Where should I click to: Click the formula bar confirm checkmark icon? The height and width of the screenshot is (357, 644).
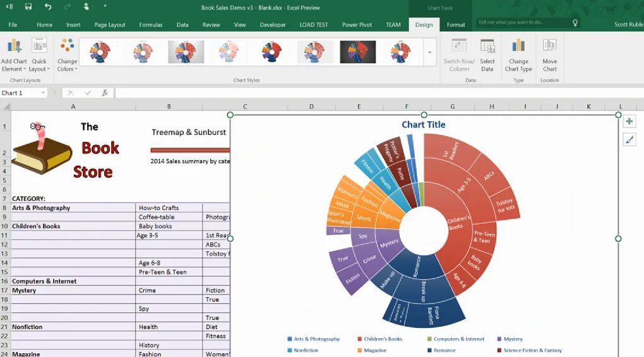point(88,93)
